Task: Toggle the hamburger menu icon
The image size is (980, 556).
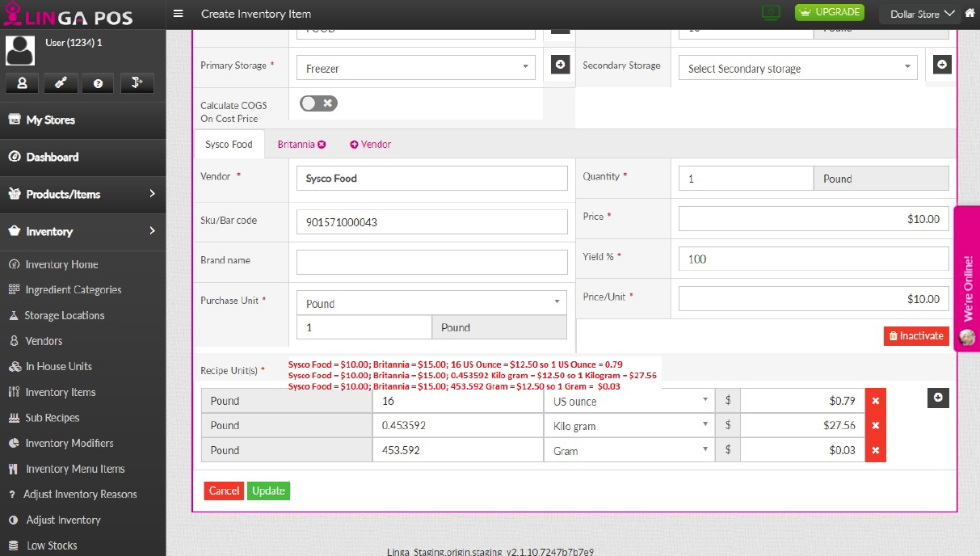Action: [x=179, y=14]
